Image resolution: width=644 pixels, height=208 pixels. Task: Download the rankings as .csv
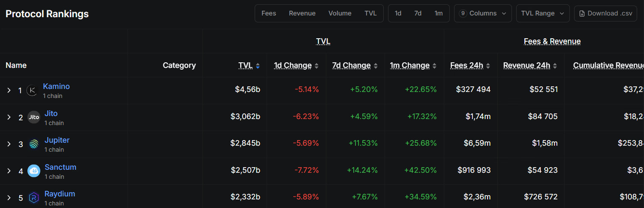(x=605, y=13)
